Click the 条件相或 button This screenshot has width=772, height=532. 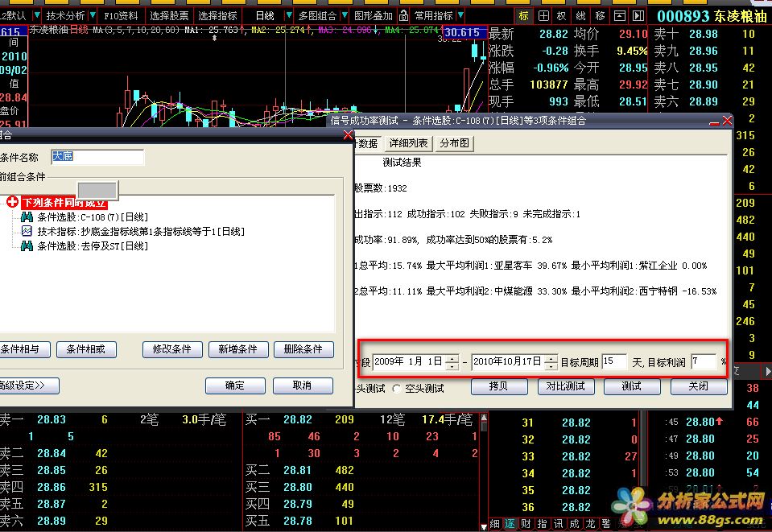click(x=86, y=349)
